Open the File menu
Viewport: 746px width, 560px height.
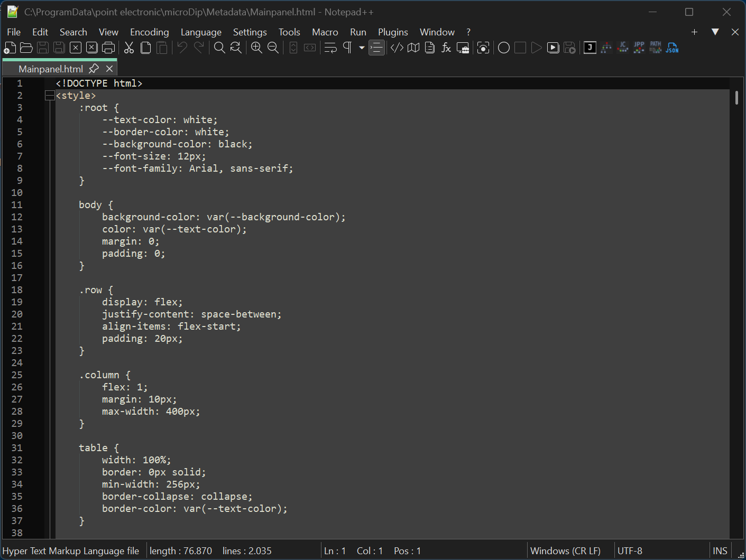(14, 32)
